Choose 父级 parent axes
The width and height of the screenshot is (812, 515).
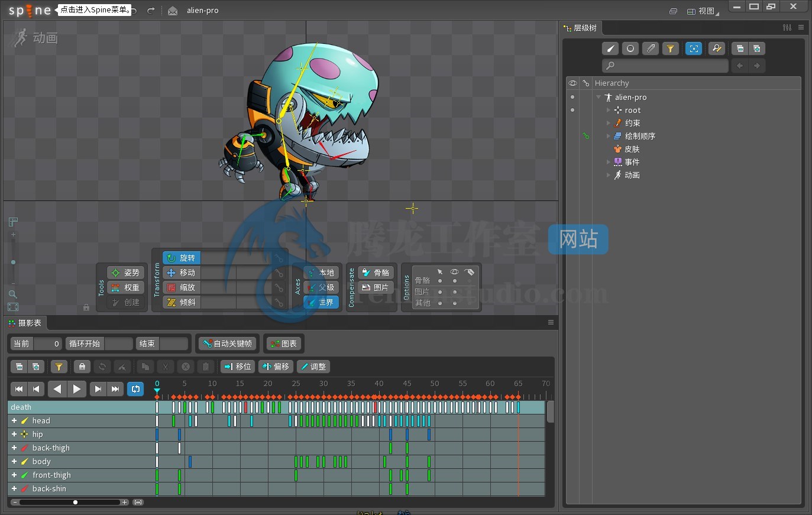pos(321,287)
